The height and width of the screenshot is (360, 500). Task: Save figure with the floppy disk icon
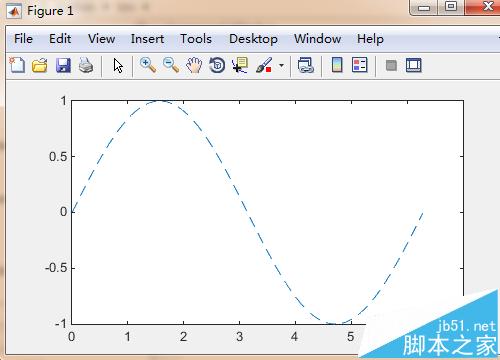point(63,65)
